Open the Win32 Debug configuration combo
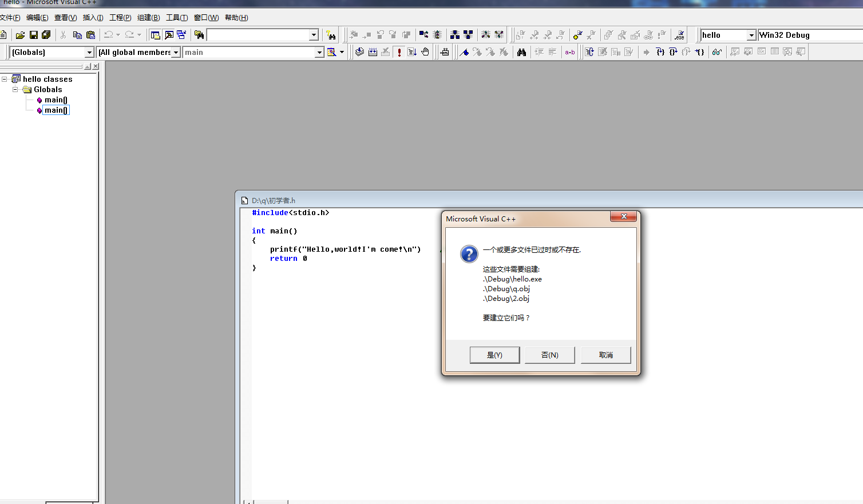The image size is (863, 504). coord(810,35)
